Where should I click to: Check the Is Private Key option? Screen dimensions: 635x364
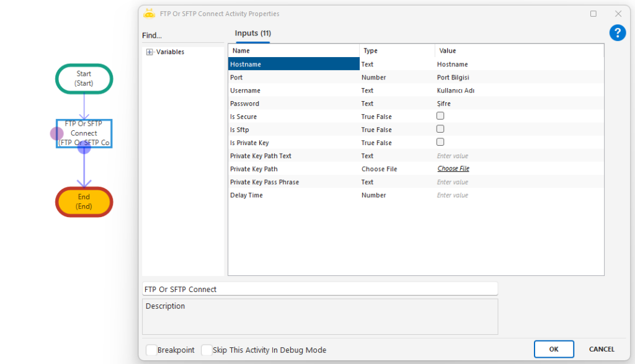coord(440,142)
